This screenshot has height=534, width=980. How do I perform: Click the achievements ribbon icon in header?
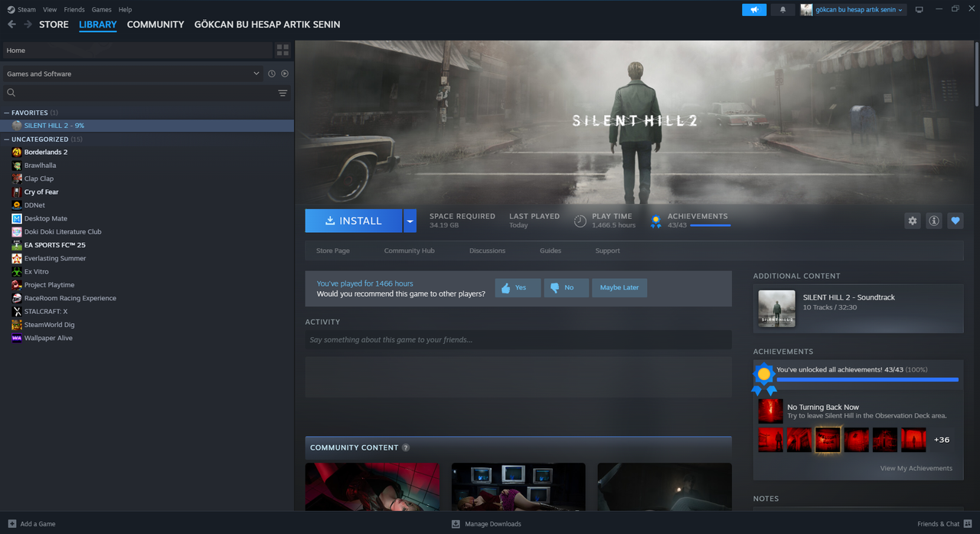pos(655,221)
